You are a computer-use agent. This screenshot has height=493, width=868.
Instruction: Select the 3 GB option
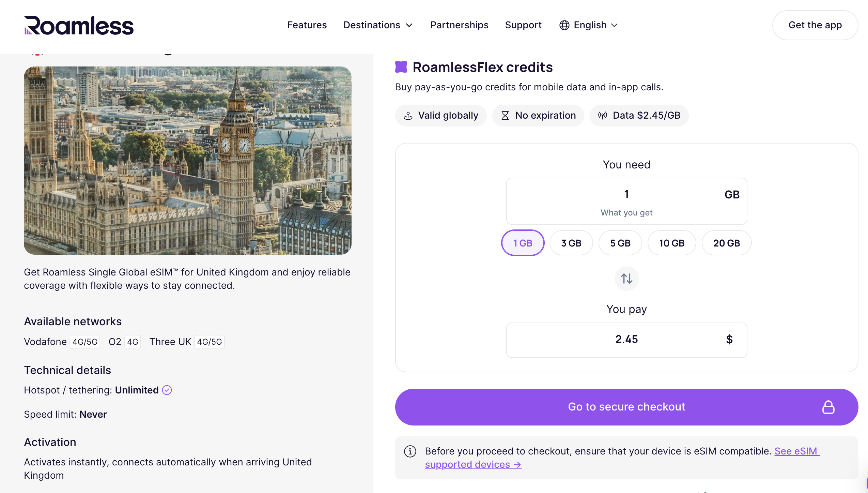571,243
